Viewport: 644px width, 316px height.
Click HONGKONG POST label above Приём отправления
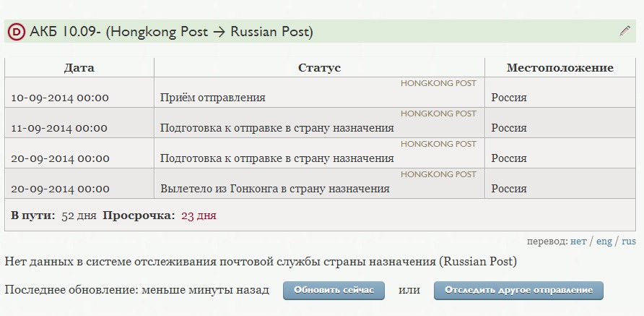(438, 83)
